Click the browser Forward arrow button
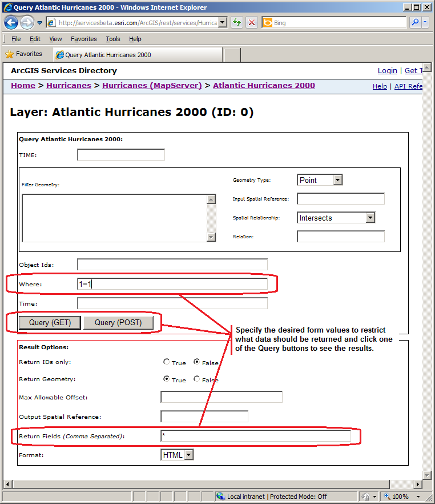Screen dimensions: 435x504 (x=27, y=22)
